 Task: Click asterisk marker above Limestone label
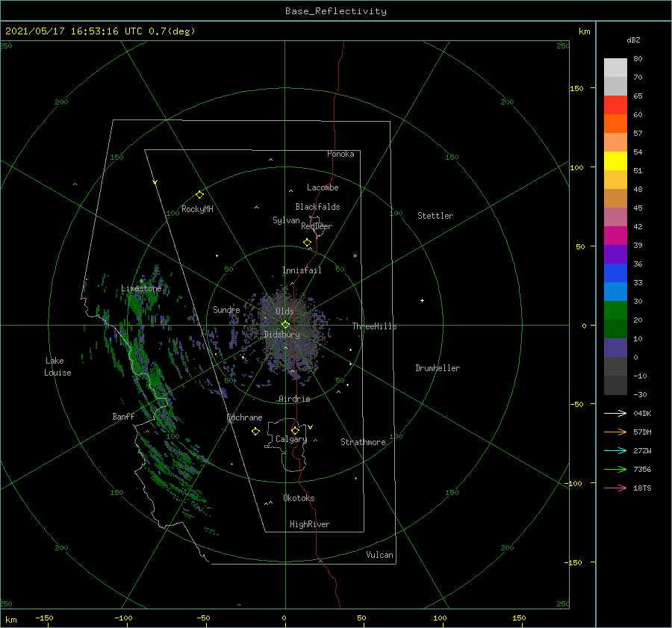click(x=141, y=282)
